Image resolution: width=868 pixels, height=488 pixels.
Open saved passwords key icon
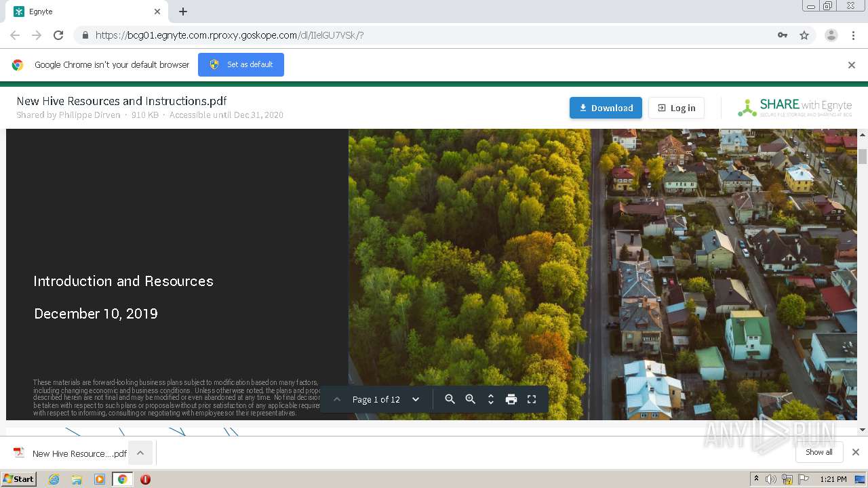[x=783, y=35]
